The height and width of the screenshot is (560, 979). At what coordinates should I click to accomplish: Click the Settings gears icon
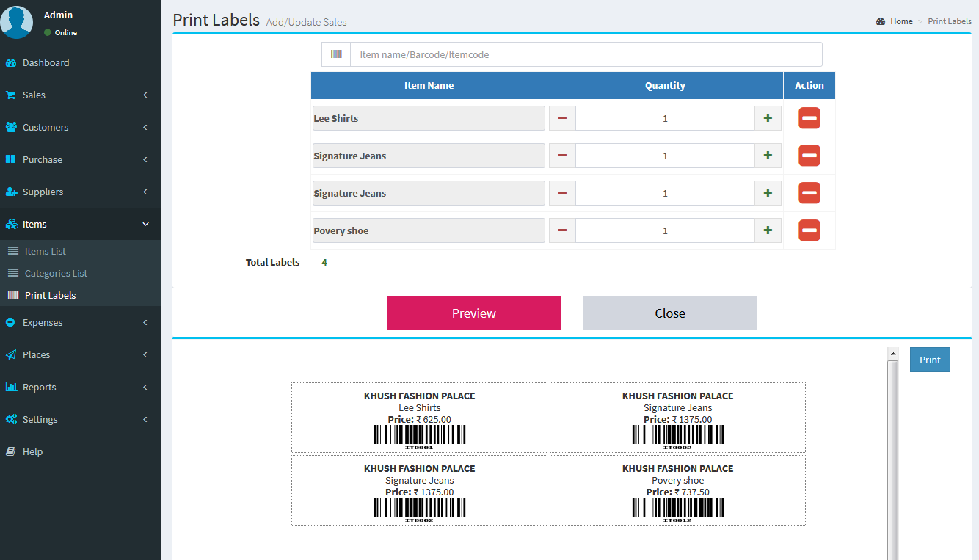(x=11, y=420)
